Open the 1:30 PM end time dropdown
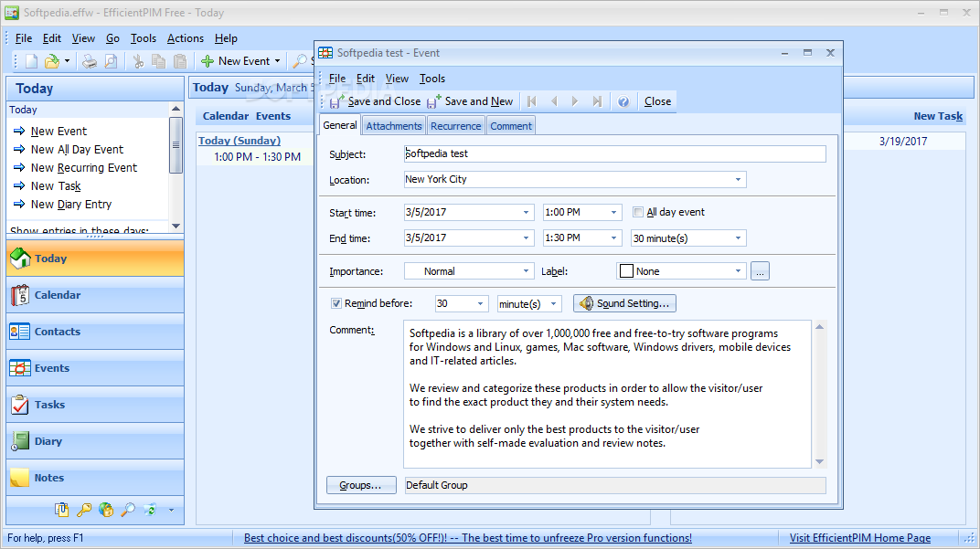Viewport: 980px width, 549px height. point(613,238)
